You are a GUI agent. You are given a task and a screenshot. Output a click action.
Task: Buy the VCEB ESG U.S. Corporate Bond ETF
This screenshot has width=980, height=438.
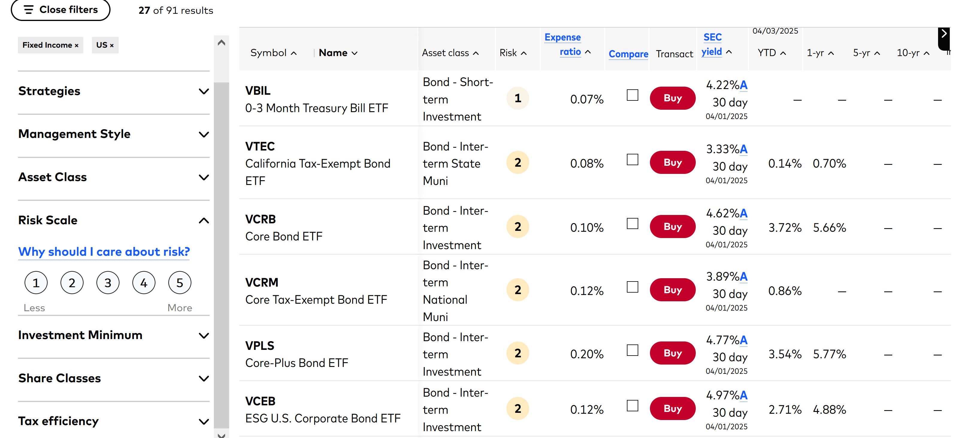[x=673, y=409]
